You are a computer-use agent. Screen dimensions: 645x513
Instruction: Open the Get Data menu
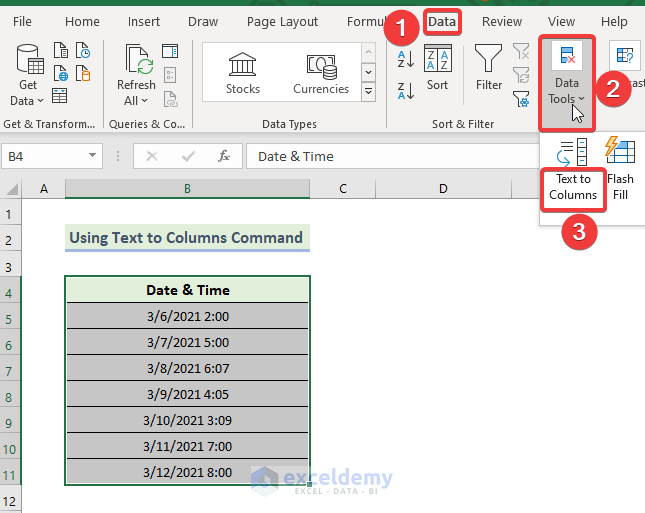[28, 75]
